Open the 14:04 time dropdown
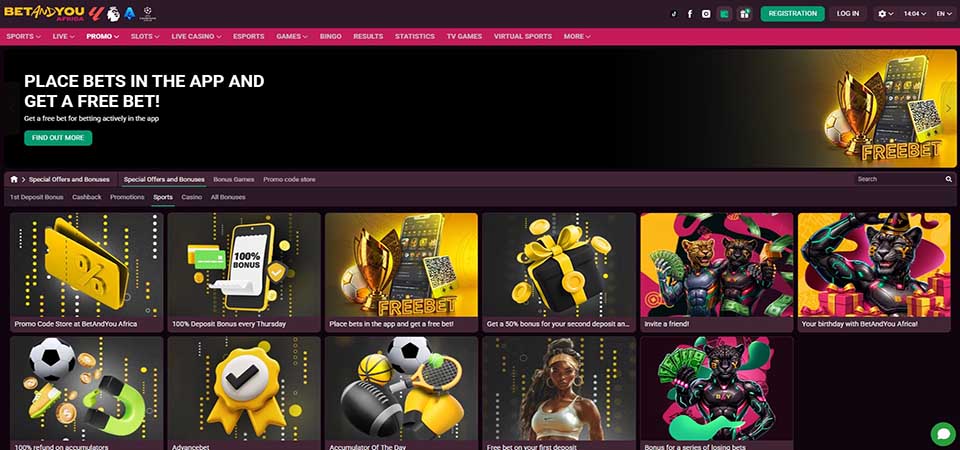This screenshot has height=450, width=960. (915, 13)
